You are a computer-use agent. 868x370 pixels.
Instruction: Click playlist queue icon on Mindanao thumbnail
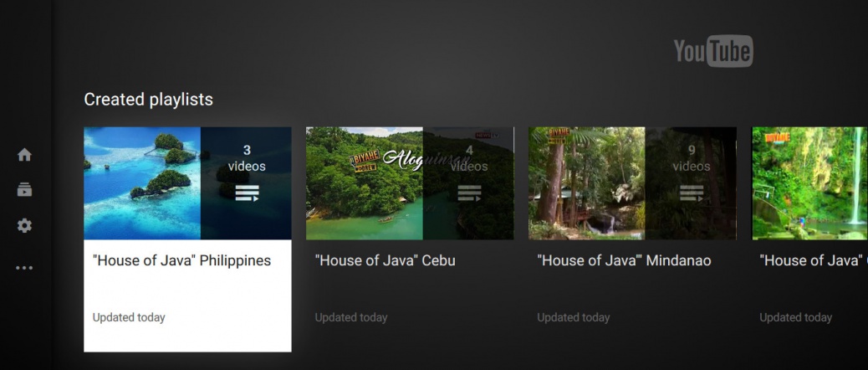692,193
